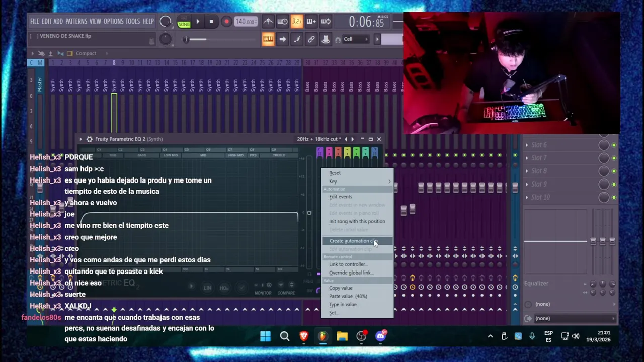The width and height of the screenshot is (644, 362).
Task: Adjust the master pitch knob
Action: coord(165,39)
